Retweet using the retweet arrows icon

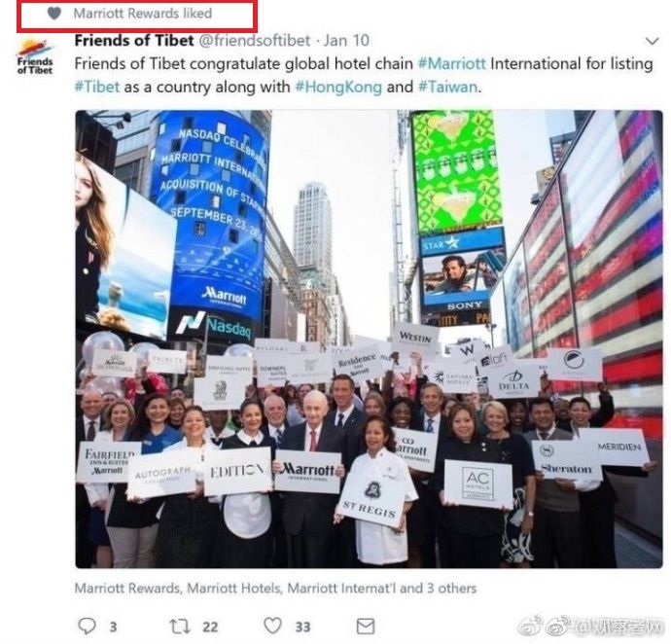tap(180, 626)
